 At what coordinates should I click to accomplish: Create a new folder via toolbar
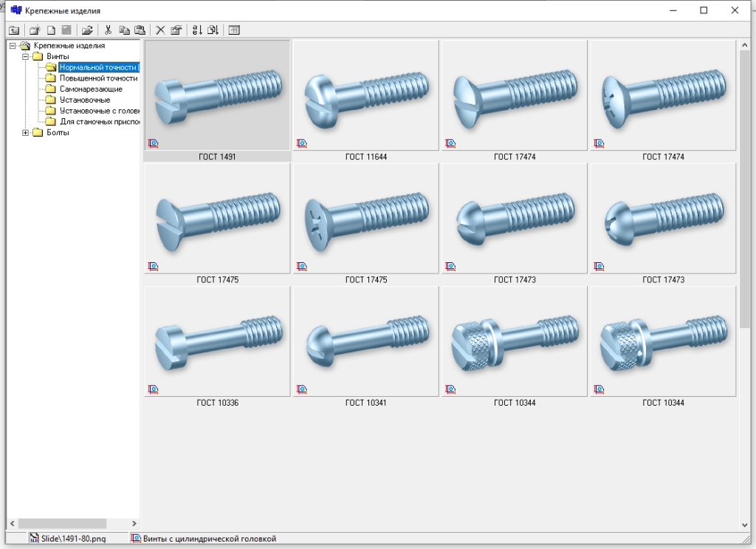[34, 30]
